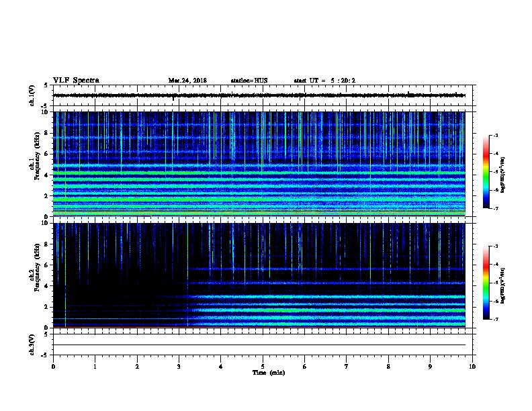
Task: Click inside the ch.2 spectrogram panel
Action: point(259,275)
